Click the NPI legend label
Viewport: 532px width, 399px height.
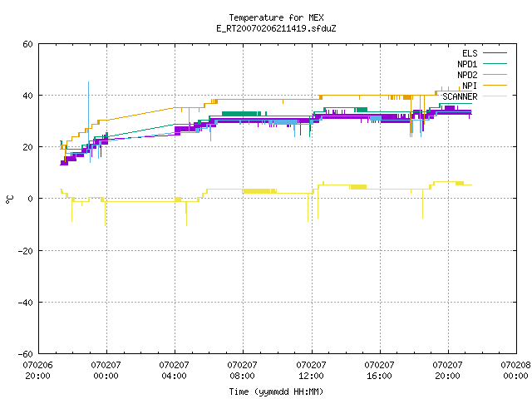[x=470, y=86]
